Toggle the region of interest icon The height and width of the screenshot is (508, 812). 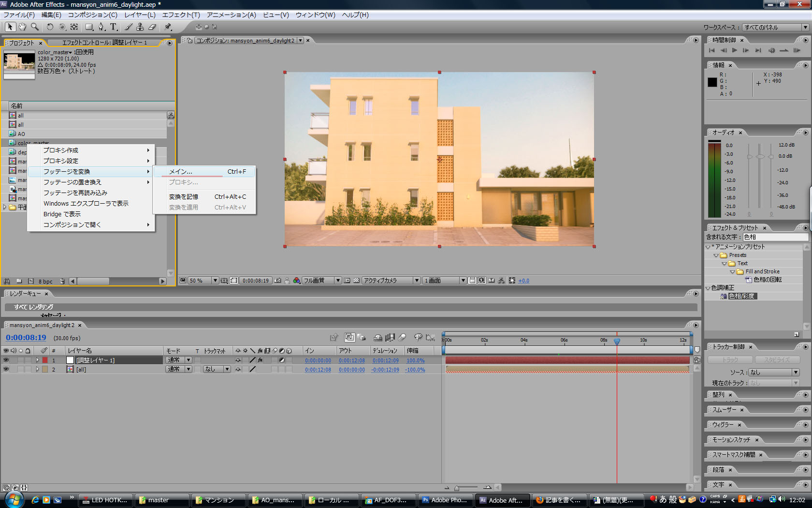click(347, 281)
